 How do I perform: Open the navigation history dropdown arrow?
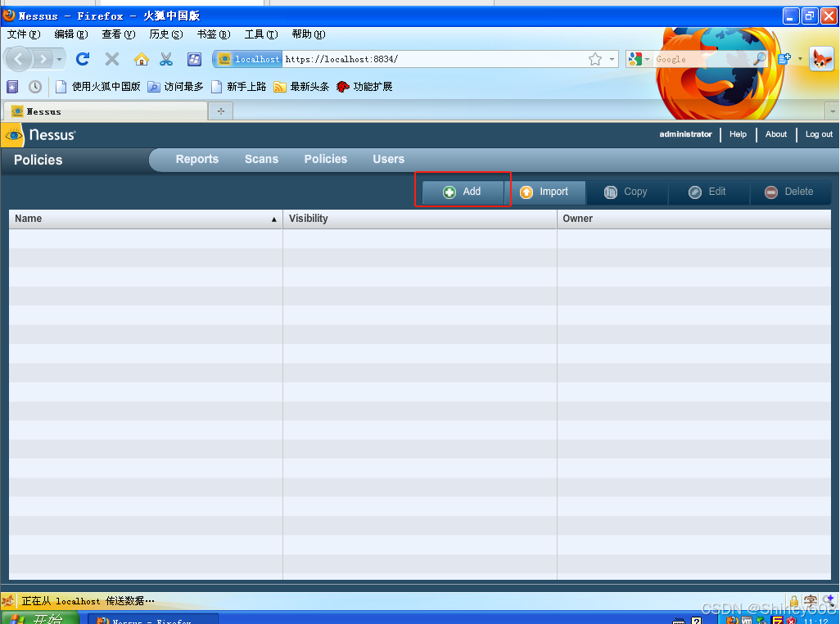point(60,60)
